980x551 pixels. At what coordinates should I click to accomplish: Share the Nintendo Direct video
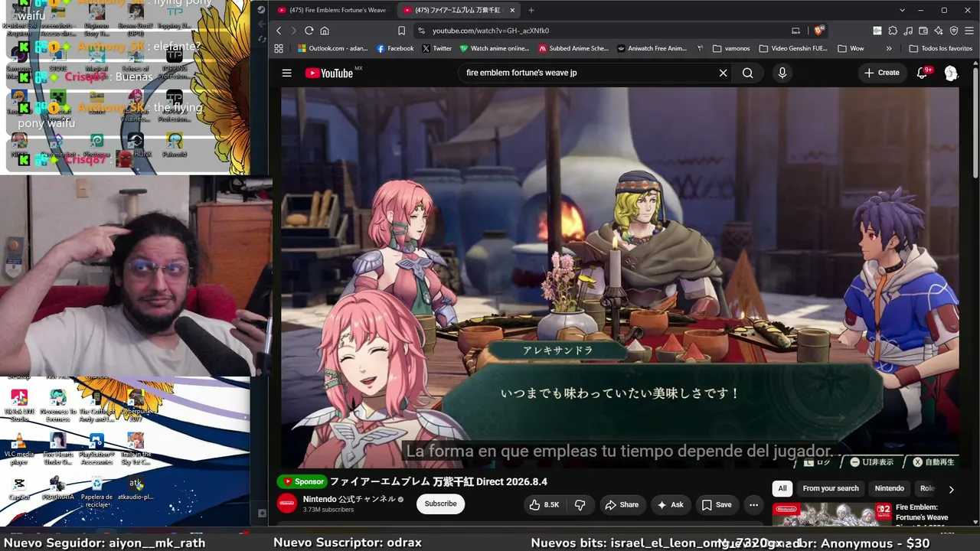tap(622, 504)
